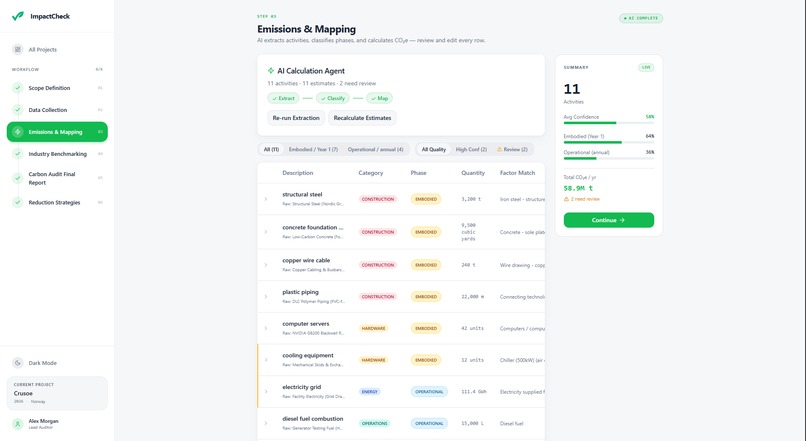806x441 pixels.
Task: Click the Description column header
Action: [298, 173]
